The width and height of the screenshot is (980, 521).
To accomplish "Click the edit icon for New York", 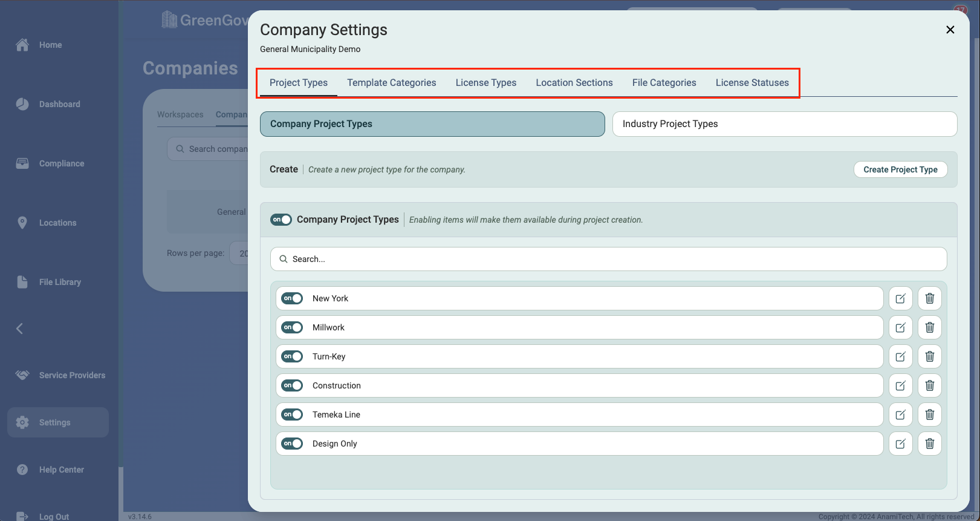I will tap(900, 298).
